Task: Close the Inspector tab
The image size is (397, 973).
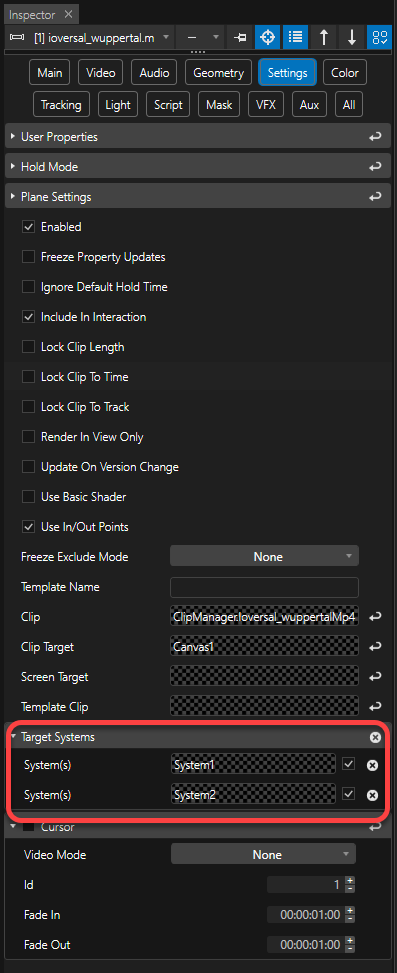Action: 68,14
